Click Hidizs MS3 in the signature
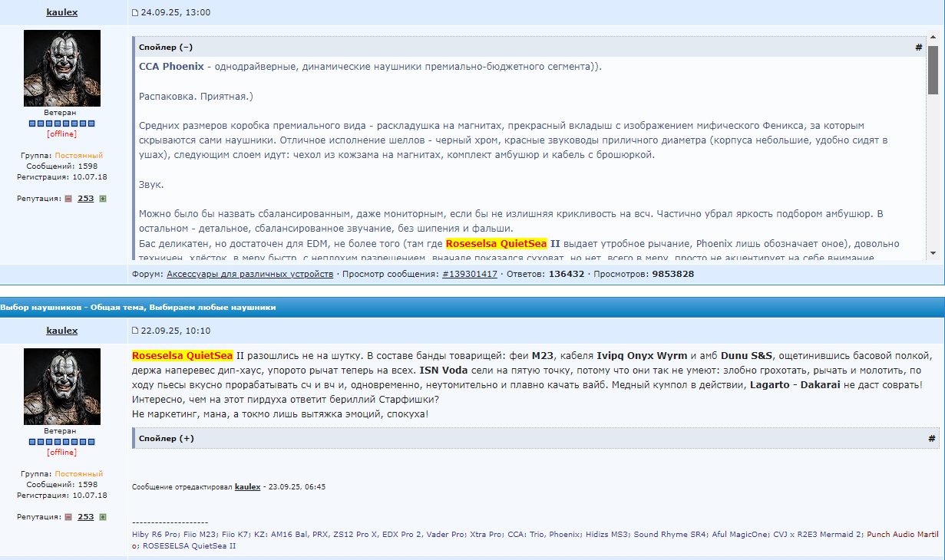 (607, 534)
